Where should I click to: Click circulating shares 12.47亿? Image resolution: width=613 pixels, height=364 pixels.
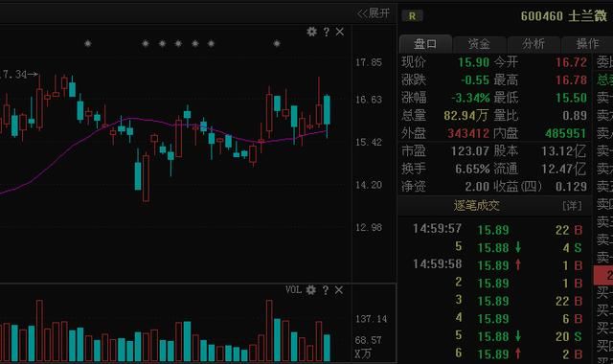(564, 169)
